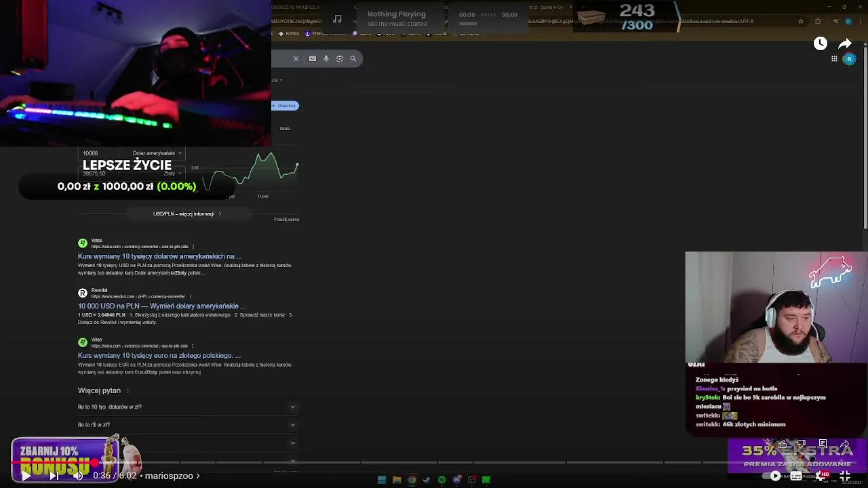The width and height of the screenshot is (868, 488).
Task: Click the like thumbs-up icon
Action: pyautogui.click(x=783, y=445)
